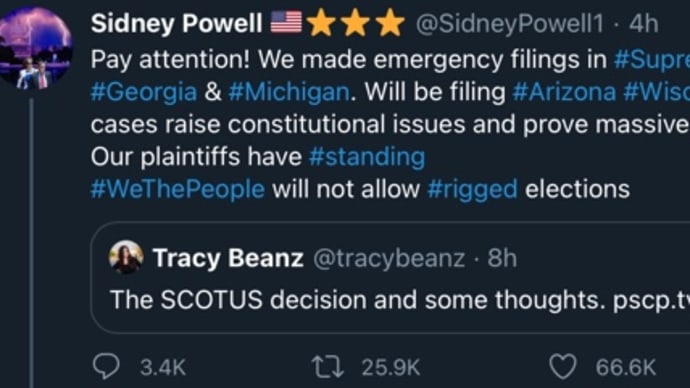View the 66.6K likes count
690x388 pixels.
click(x=625, y=367)
